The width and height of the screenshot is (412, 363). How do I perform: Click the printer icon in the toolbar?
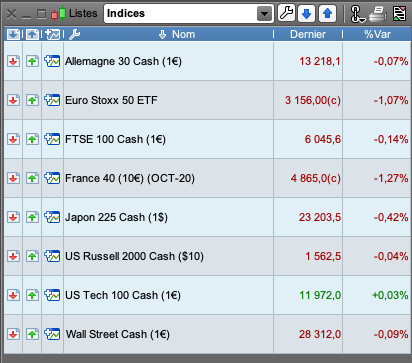click(378, 14)
